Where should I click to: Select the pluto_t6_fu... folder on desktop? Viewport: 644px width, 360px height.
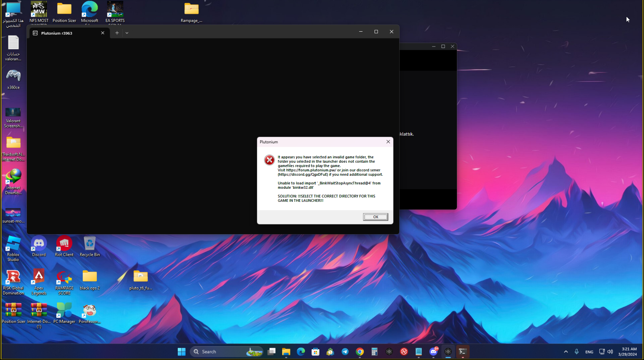(141, 280)
